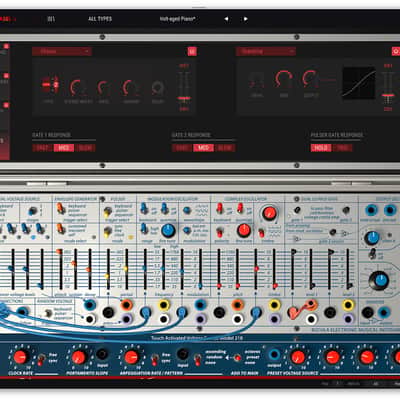The height and width of the screenshot is (400, 400).
Task: Click the Arpeggiation Rate red knob
Action: click(132, 357)
